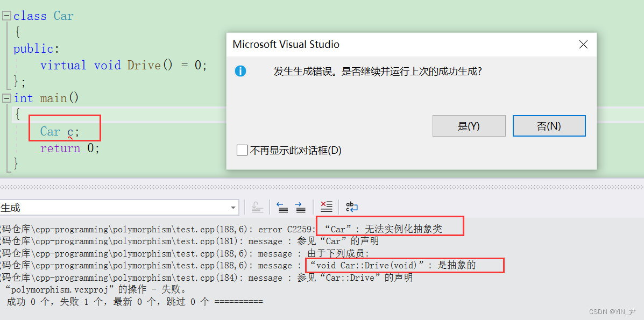
Task: Click the go to next message icon
Action: click(301, 207)
